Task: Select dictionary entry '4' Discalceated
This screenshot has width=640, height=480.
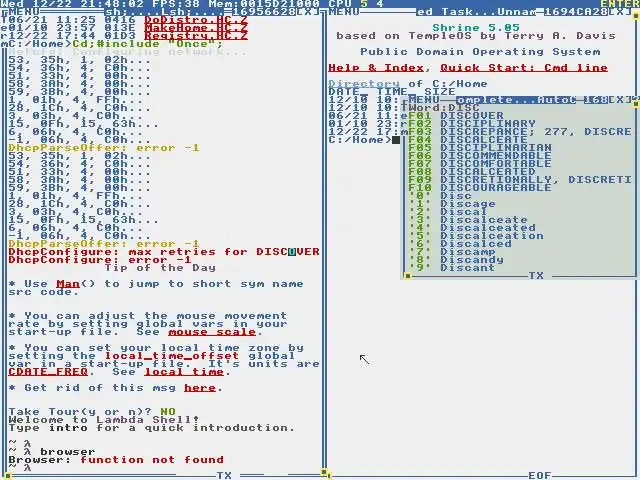Action: pyautogui.click(x=472, y=228)
